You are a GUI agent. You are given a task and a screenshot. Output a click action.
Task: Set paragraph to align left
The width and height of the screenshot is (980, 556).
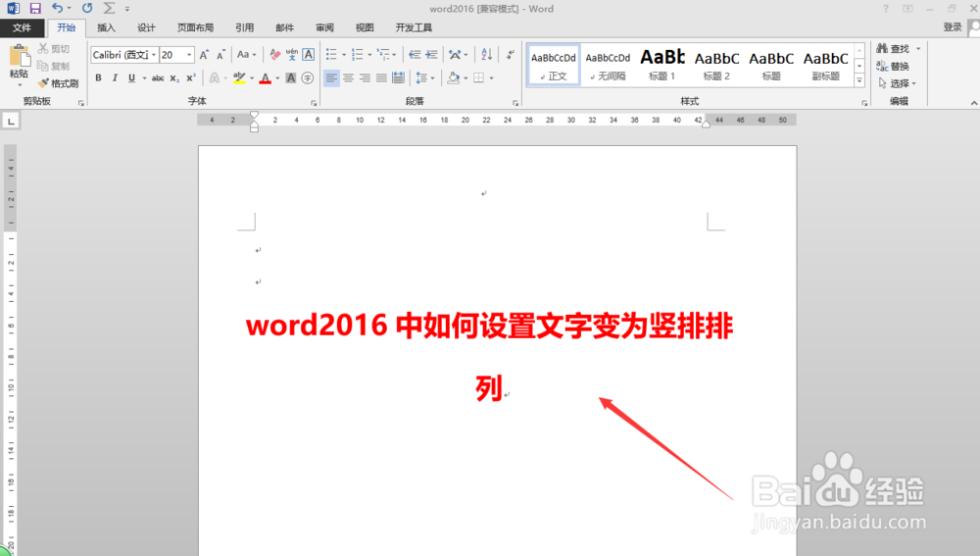pyautogui.click(x=331, y=78)
